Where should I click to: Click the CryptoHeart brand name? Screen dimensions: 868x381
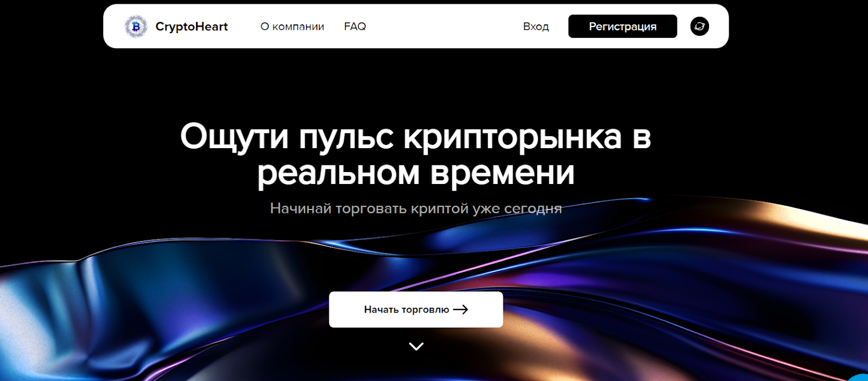(x=192, y=27)
